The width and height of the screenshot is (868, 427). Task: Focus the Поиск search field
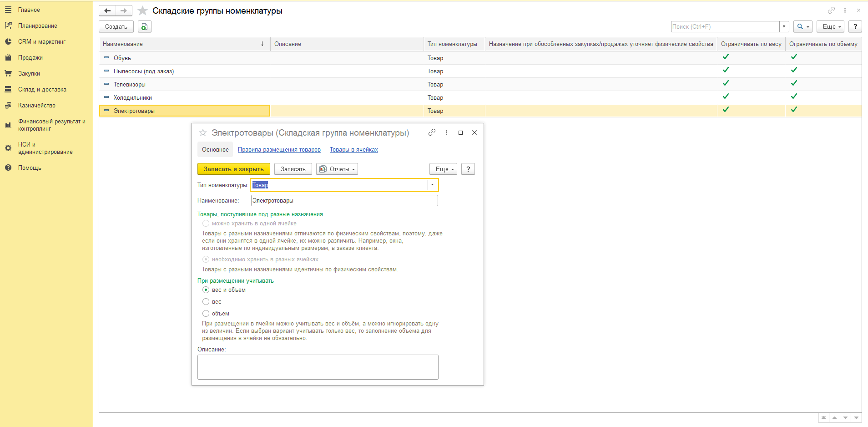tap(725, 26)
